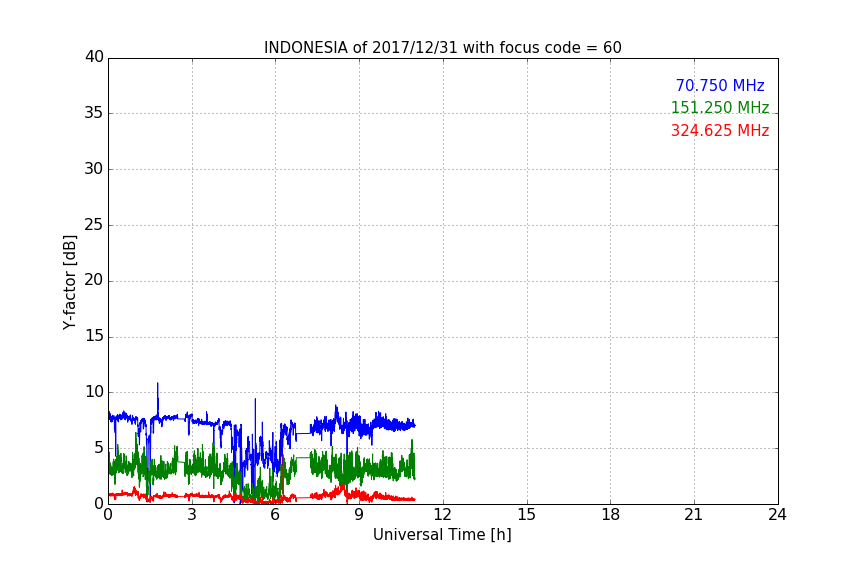Viewport: 864px width, 576px height.
Task: Click the x-axis tick label 15
Action: [x=527, y=515]
